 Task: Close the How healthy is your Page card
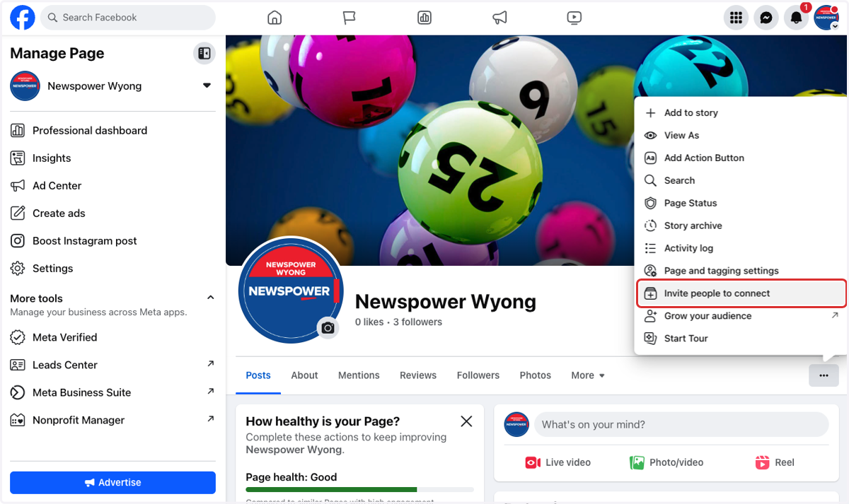coord(466,421)
